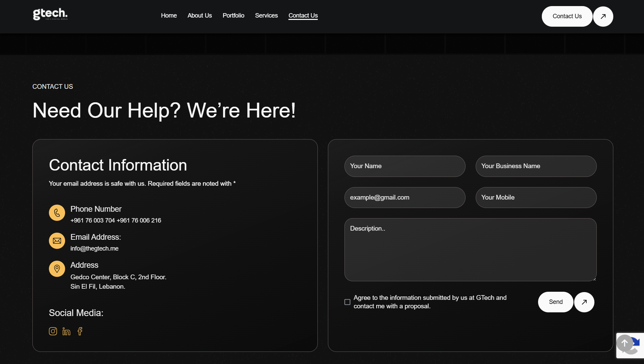Viewport: 644px width, 364px height.
Task: Navigate to Services
Action: (x=267, y=16)
